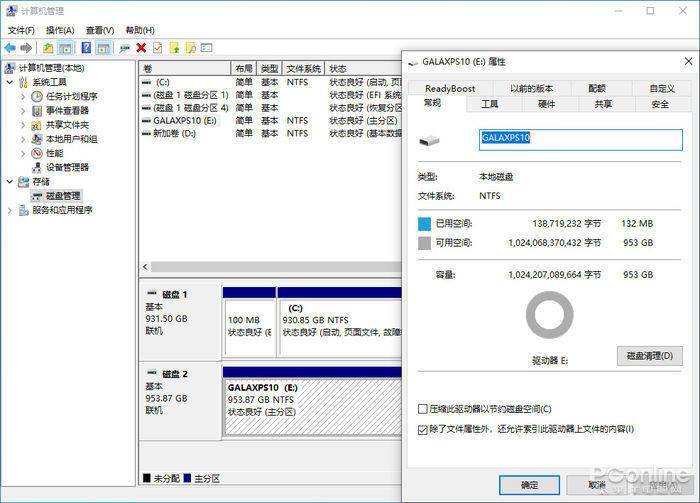Select 磁盘管理 in the tree
The height and width of the screenshot is (503, 700).
click(x=63, y=196)
